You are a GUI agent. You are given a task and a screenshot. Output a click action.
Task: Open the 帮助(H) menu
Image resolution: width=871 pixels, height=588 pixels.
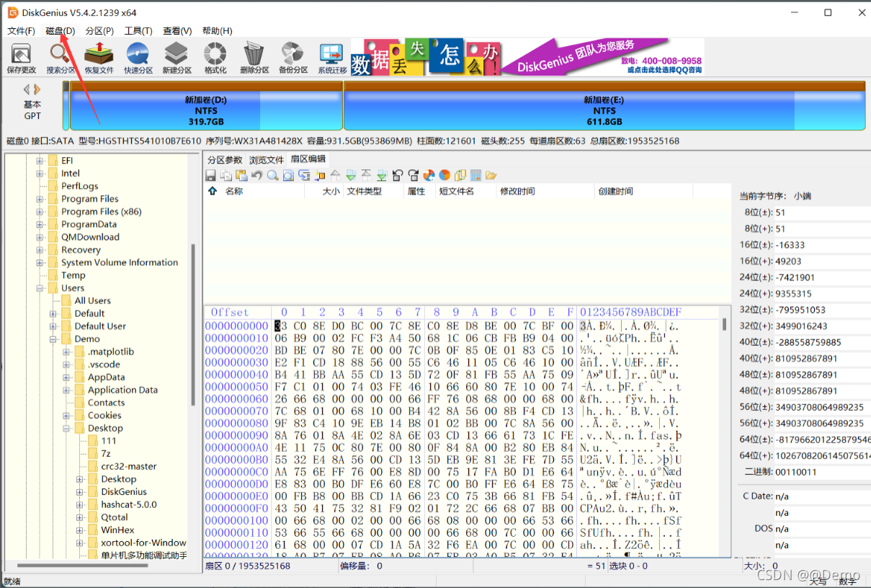click(x=217, y=31)
